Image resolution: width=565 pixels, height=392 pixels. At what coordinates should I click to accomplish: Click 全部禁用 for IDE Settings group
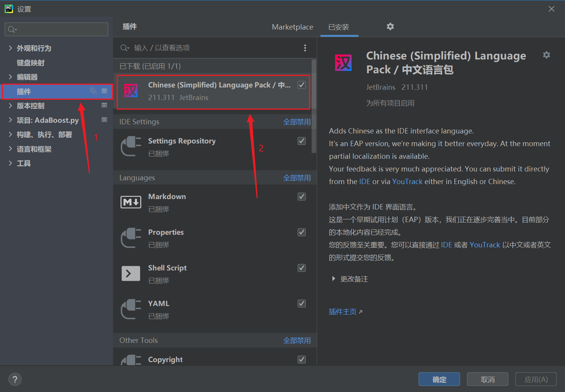click(297, 122)
